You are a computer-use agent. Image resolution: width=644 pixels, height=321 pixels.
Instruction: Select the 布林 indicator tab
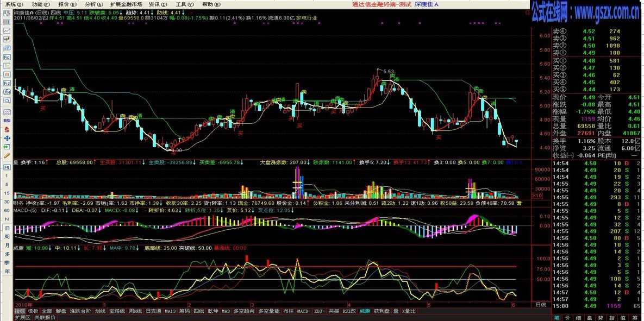coord(288,311)
